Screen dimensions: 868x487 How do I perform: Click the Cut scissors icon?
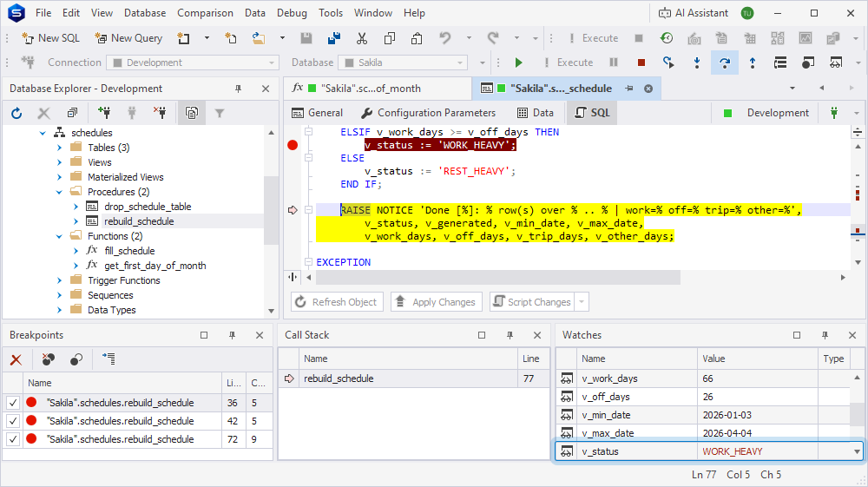(x=361, y=38)
